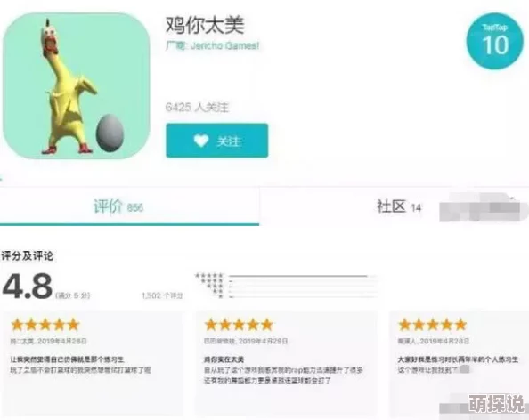Click the 鸡你太美 game title
529x420 pixels.
[205, 25]
